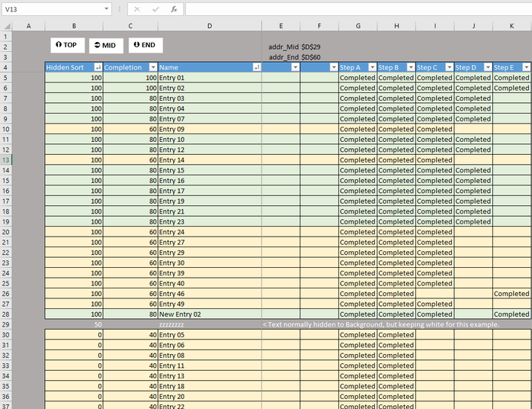Select the cell 'Entry 14'
Screen dimensions: 532x409
pyautogui.click(x=210, y=160)
